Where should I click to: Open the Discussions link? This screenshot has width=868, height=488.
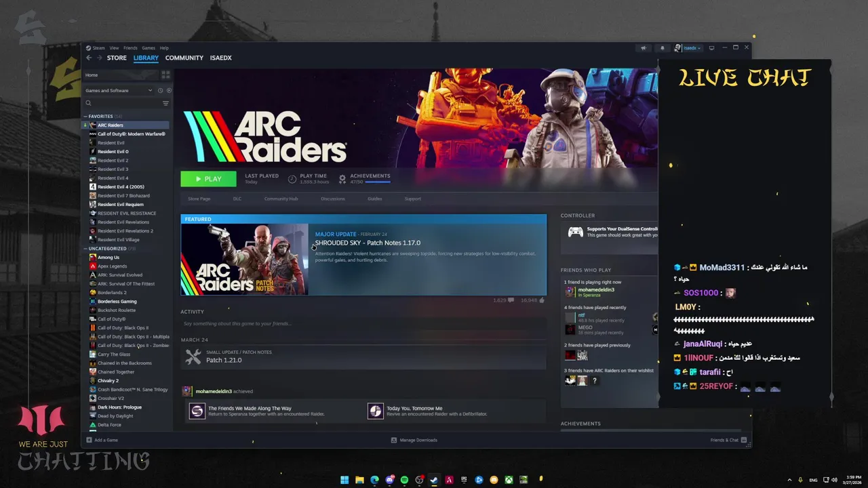coord(333,199)
